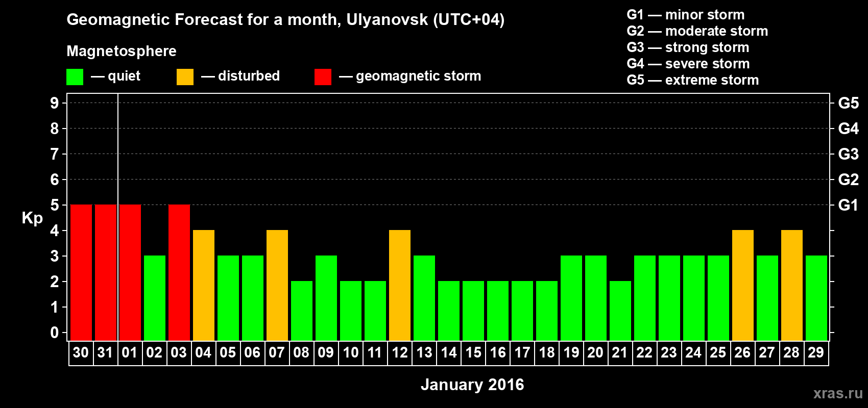Click the yellow bar for day 04
This screenshot has height=408, width=868.
(x=204, y=286)
